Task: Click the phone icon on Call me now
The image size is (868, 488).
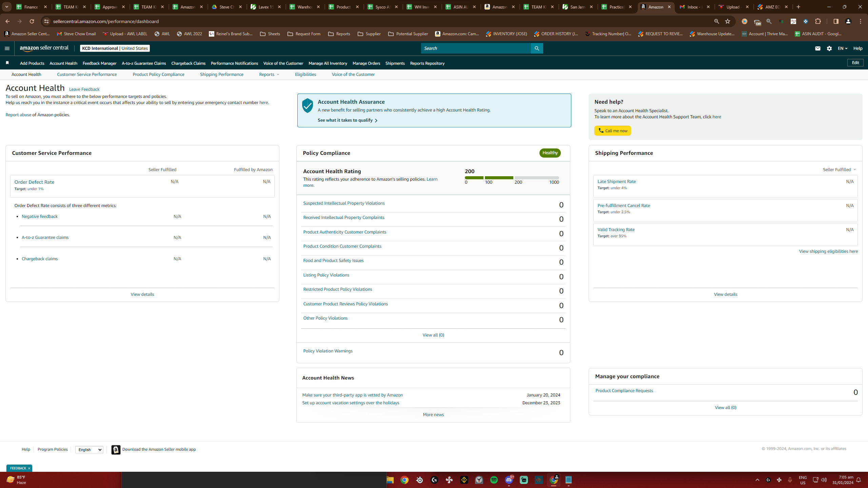Action: click(601, 130)
